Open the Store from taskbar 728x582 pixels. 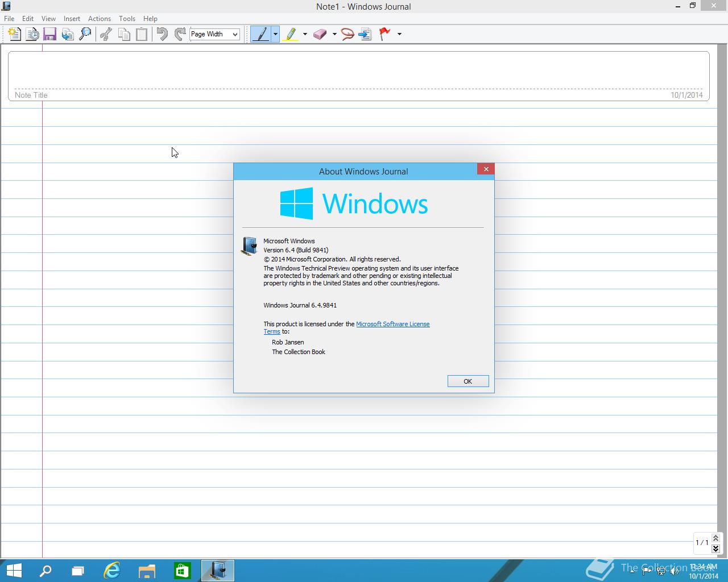pos(182,571)
